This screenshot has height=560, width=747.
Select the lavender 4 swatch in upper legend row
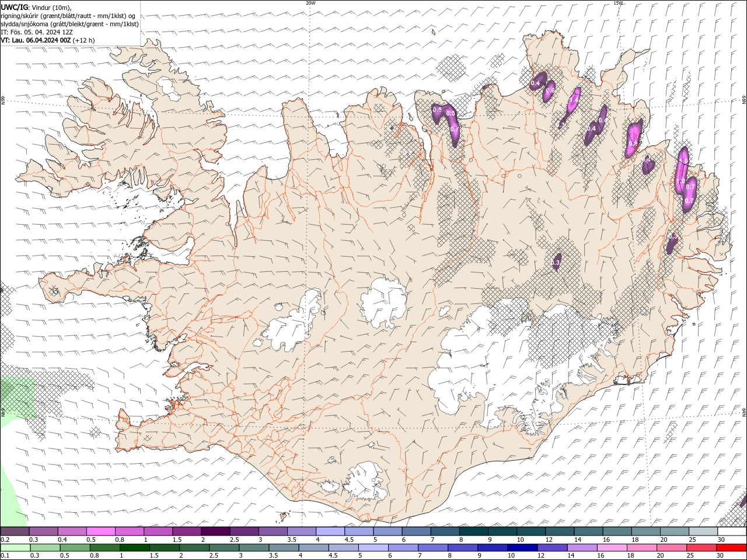[330, 531]
